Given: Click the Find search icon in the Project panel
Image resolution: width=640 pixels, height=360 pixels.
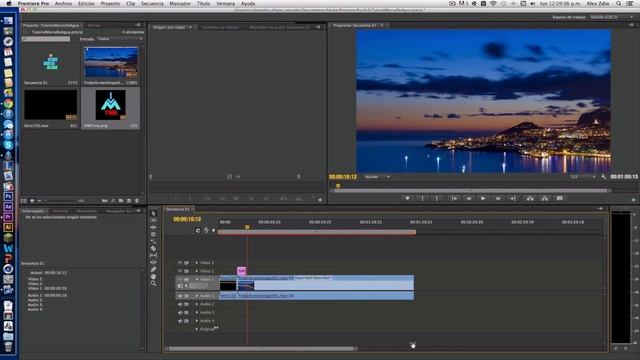Looking at the screenshot, I should (x=113, y=200).
